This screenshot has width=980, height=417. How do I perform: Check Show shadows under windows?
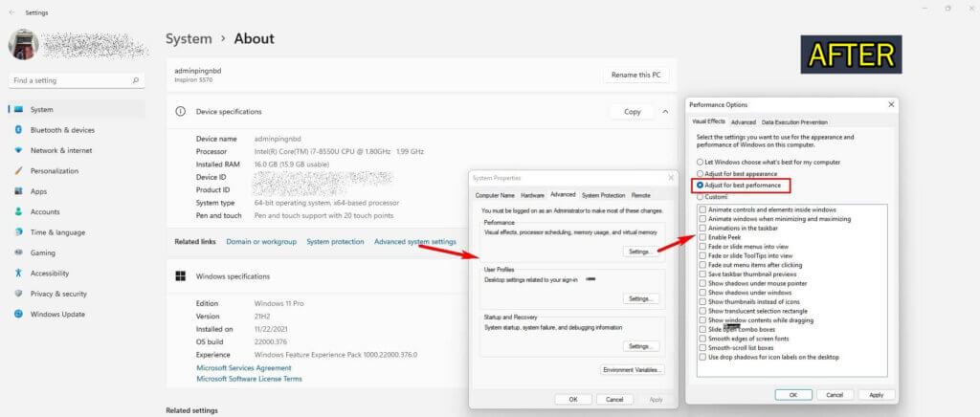pyautogui.click(x=703, y=292)
